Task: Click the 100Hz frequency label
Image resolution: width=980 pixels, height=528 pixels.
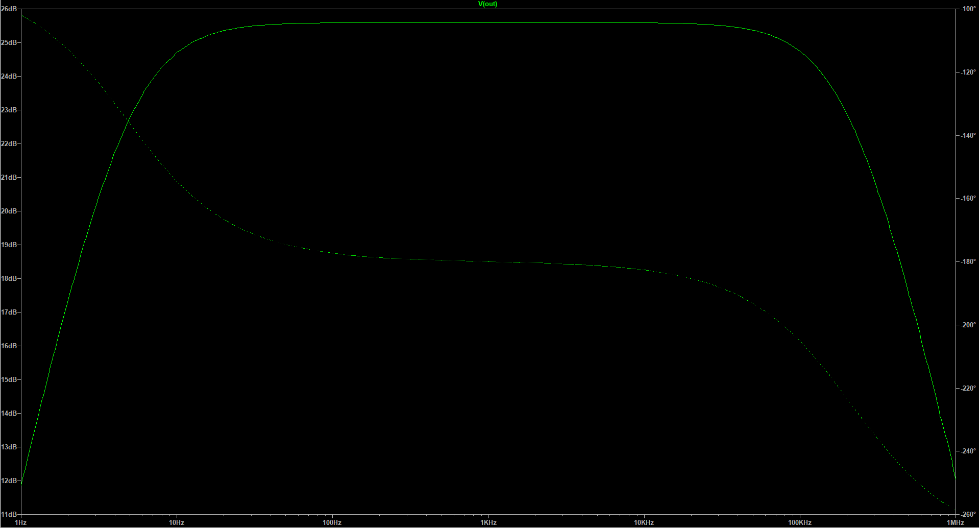Action: pyautogui.click(x=332, y=523)
